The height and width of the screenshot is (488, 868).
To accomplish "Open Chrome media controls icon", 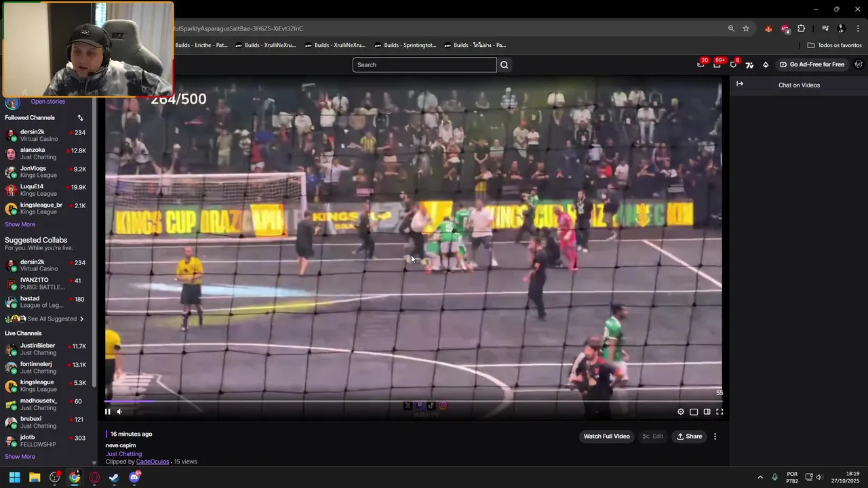I will click(x=825, y=28).
